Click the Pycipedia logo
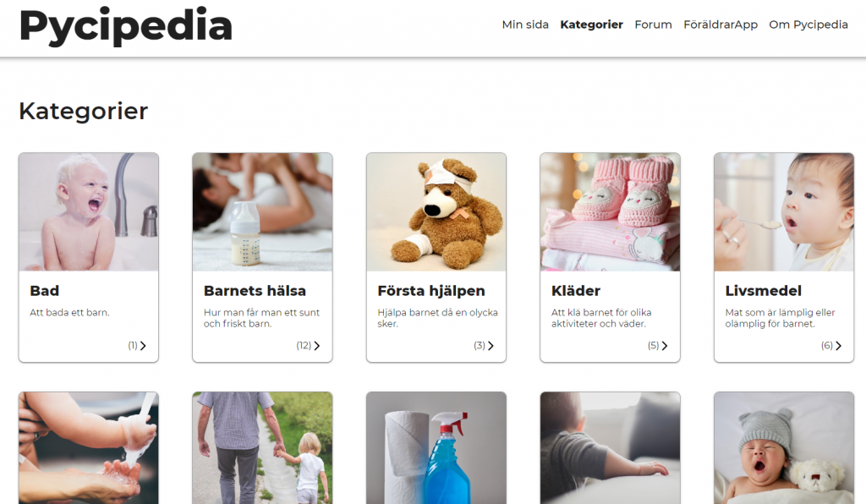The image size is (866, 504). 125,26
